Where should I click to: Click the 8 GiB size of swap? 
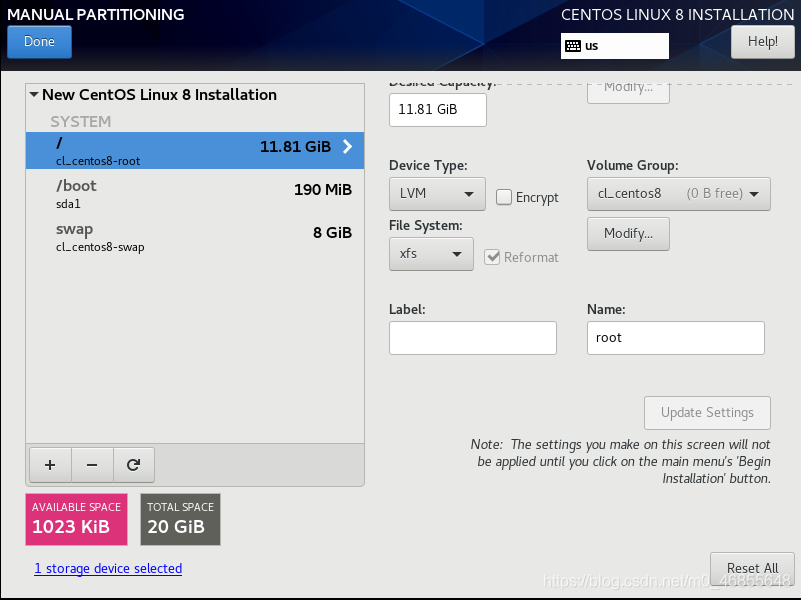click(333, 233)
